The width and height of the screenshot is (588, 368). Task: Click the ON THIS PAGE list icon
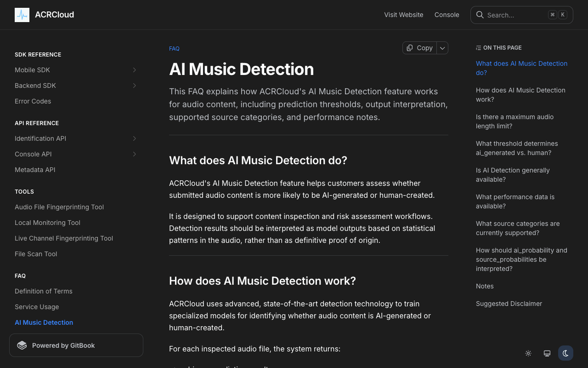478,48
